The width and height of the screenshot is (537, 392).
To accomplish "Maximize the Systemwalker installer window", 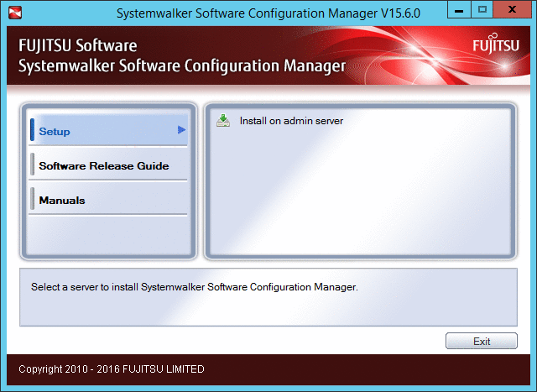I will 482,9.
